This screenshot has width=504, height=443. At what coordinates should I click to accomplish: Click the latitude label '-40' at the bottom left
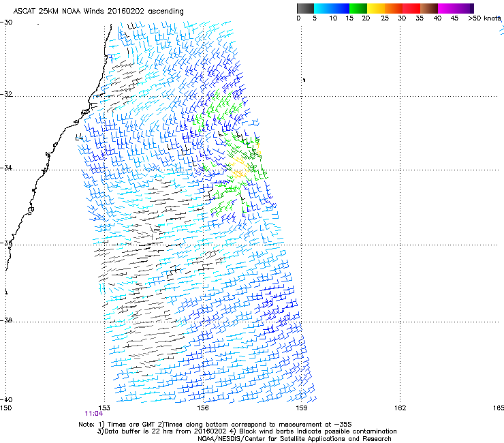6,400
